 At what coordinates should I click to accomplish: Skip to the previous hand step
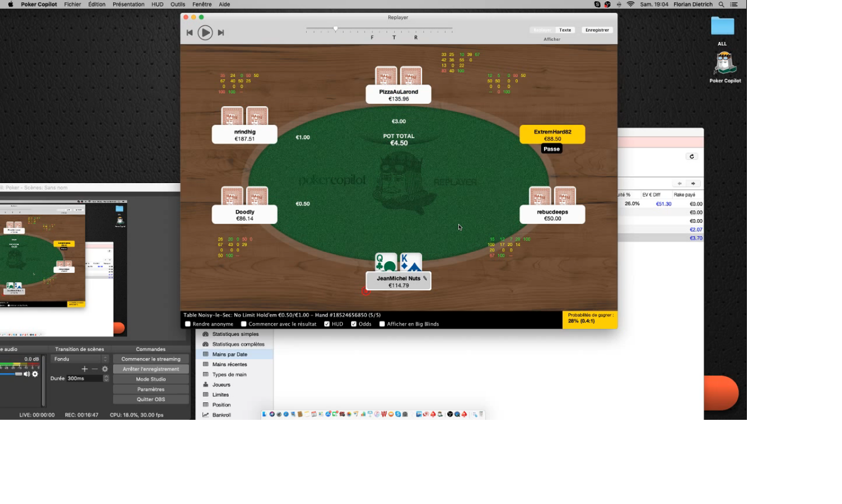pyautogui.click(x=189, y=33)
